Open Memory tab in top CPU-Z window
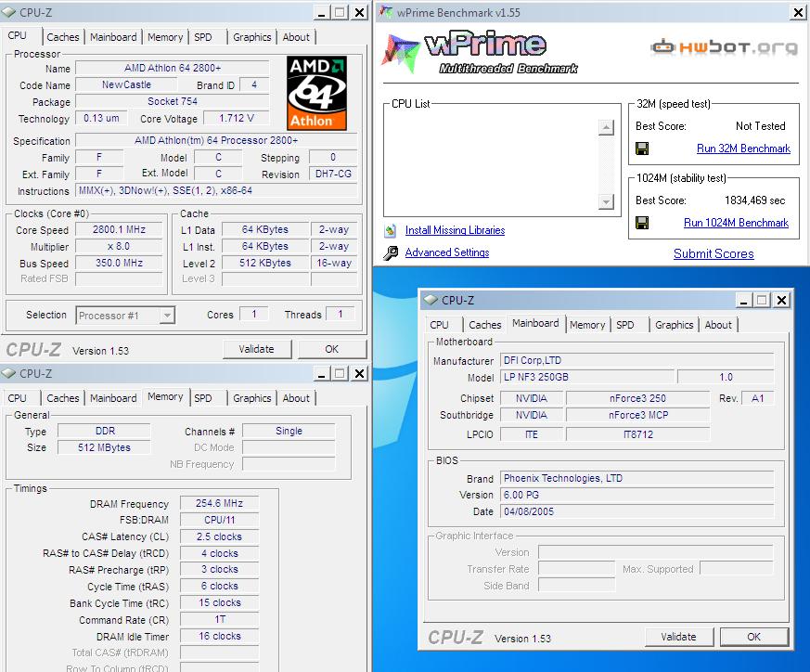Screen dimensions: 810x672 pyautogui.click(x=165, y=37)
